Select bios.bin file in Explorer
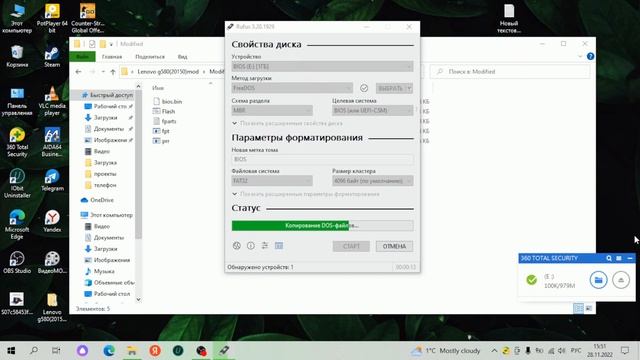The image size is (640, 360). point(167,101)
